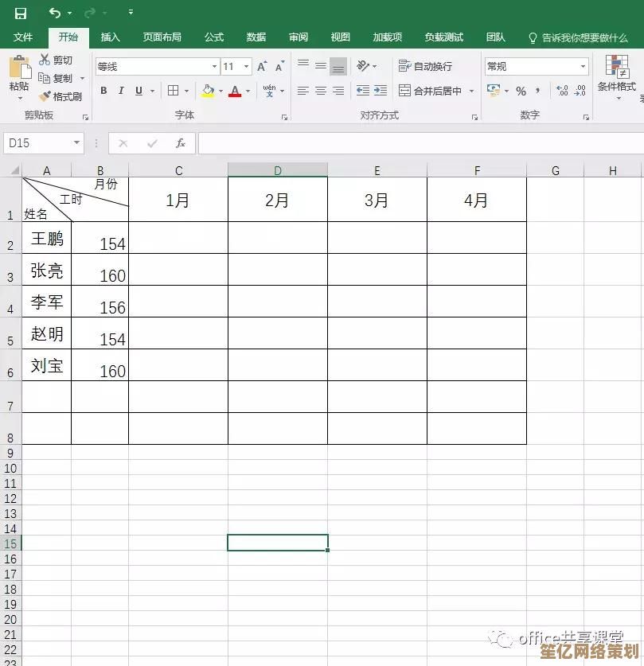The image size is (644, 666).
Task: Click the Increase Font Size icon
Action: [263, 67]
